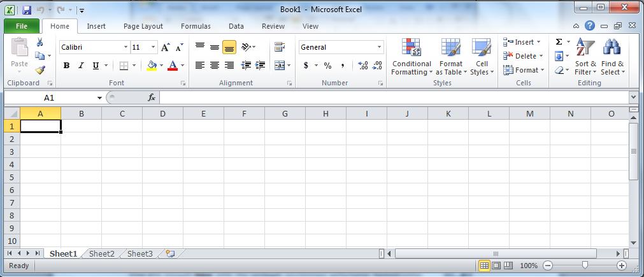
Task: Click the Borders icon in Font group
Action: pos(124,65)
